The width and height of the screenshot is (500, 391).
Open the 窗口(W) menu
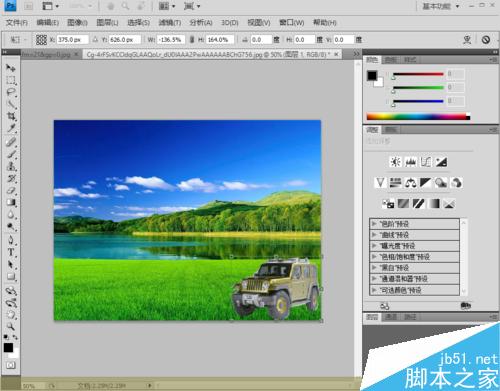[292, 23]
